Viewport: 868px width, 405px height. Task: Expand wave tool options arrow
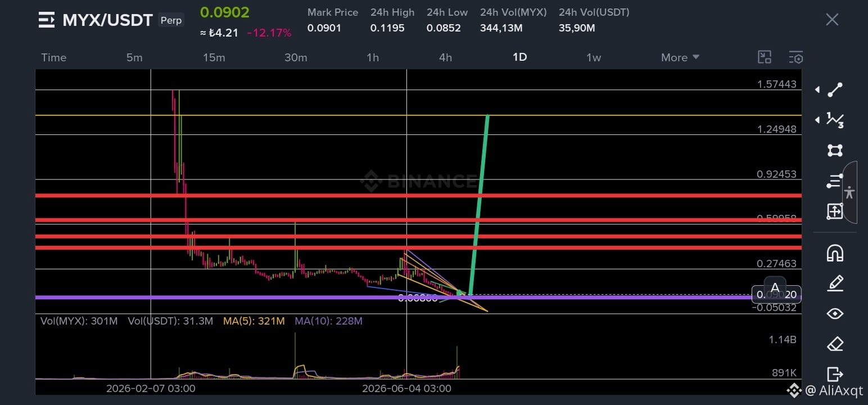(817, 120)
